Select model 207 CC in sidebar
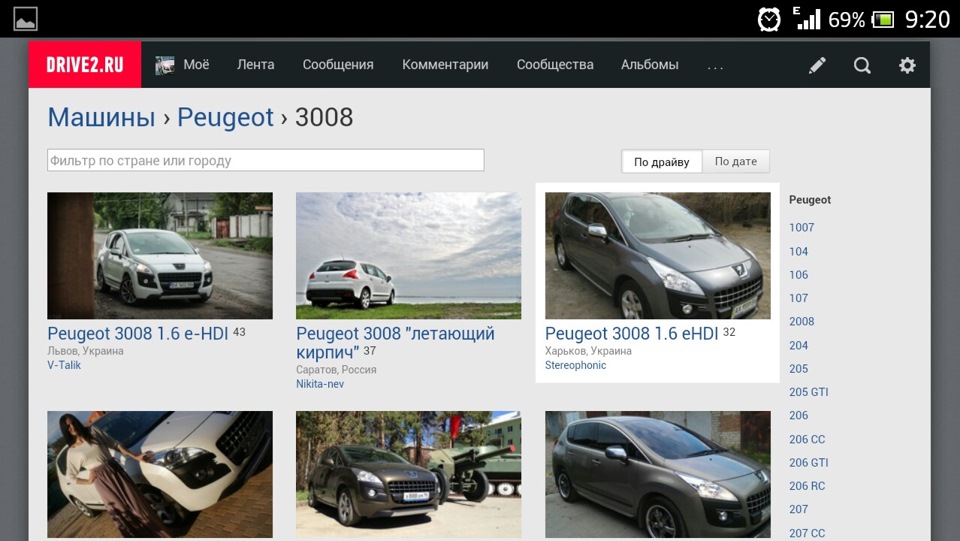The image size is (960, 541). (x=807, y=533)
